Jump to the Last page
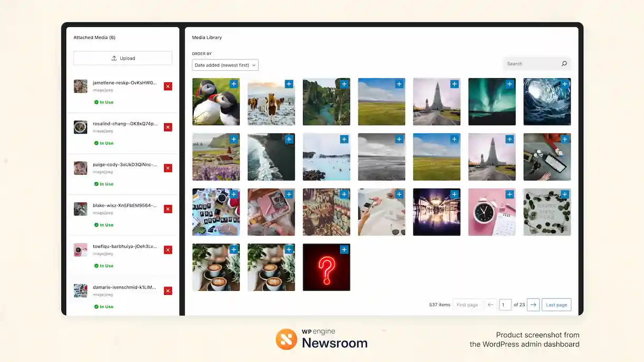 [556, 304]
